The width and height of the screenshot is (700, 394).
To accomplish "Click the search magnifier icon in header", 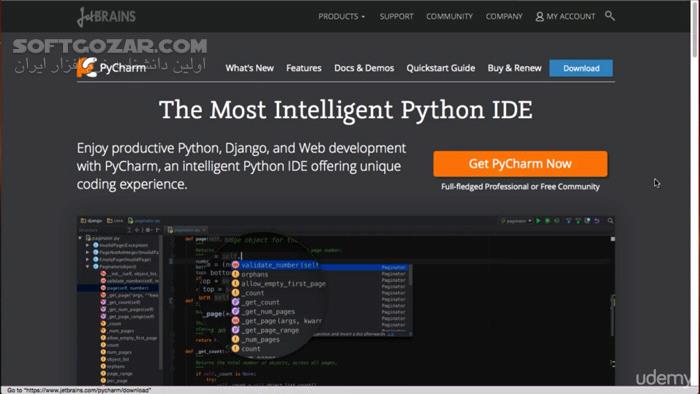I will 610,16.
